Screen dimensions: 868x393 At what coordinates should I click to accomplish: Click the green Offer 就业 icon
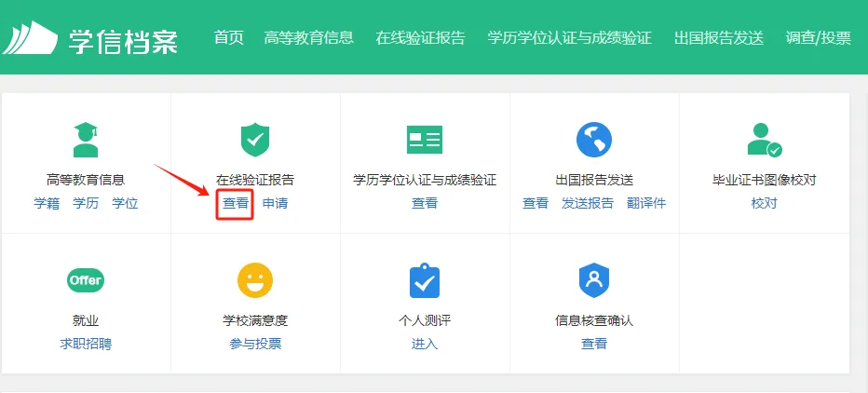tap(86, 280)
